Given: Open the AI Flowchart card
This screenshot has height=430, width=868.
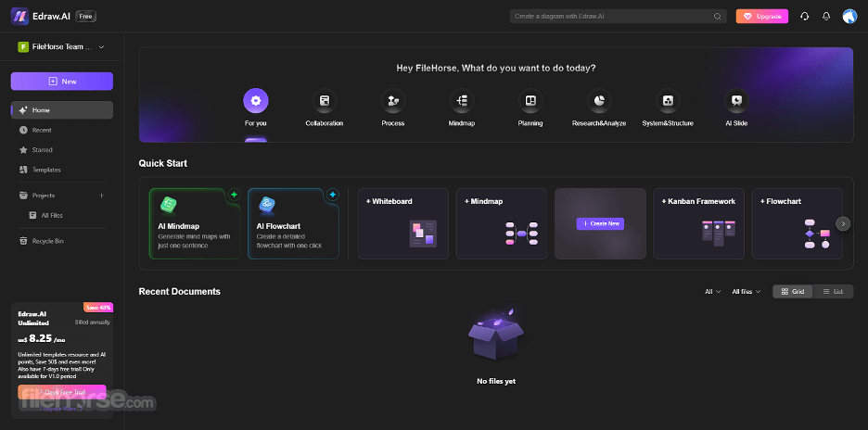Looking at the screenshot, I should point(293,223).
